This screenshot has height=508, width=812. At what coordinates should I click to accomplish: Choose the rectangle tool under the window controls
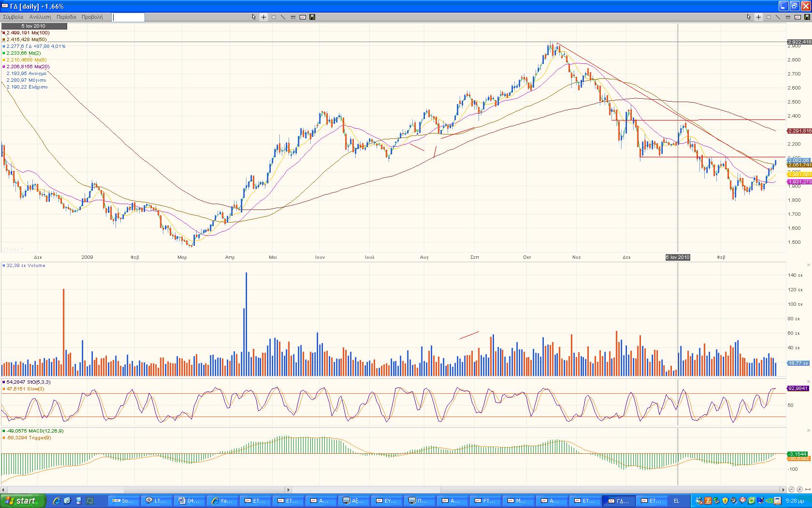click(768, 17)
